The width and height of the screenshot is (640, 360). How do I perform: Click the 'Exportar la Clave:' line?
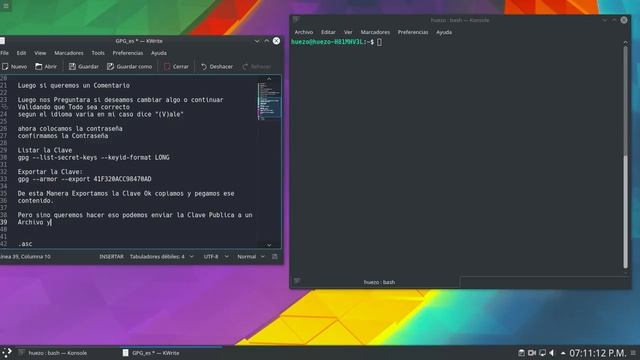(50, 172)
